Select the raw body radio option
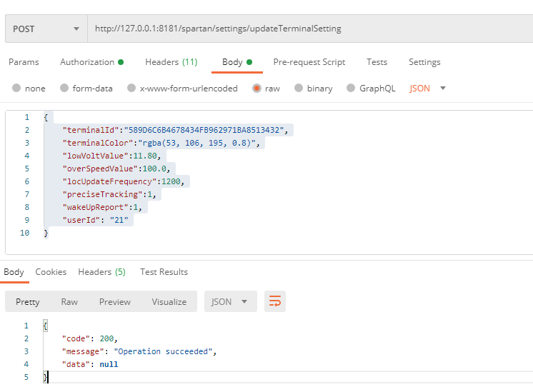The height and width of the screenshot is (392, 533). [256, 89]
